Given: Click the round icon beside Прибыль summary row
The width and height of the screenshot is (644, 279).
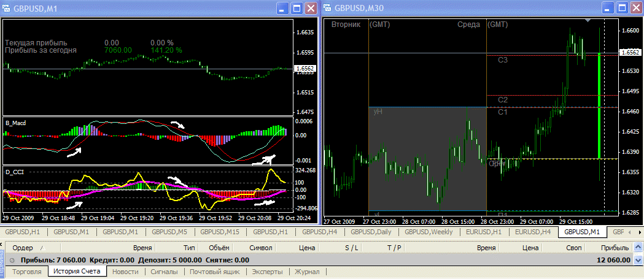Looking at the screenshot, I should click(12, 260).
